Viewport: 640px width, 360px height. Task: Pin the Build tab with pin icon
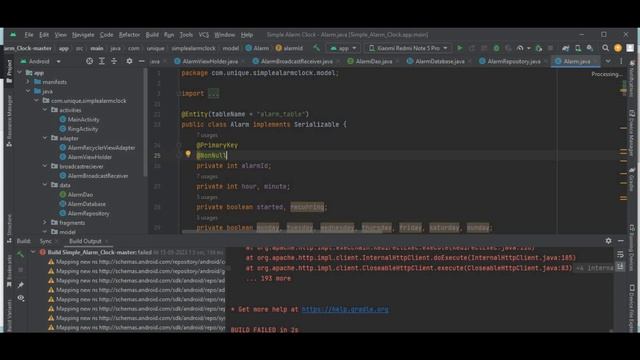click(20, 284)
